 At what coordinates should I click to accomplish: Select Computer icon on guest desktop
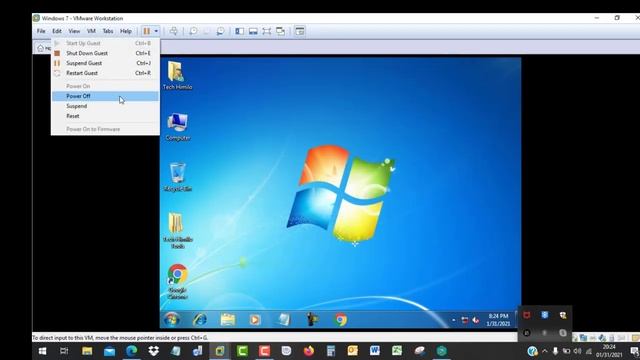click(178, 127)
